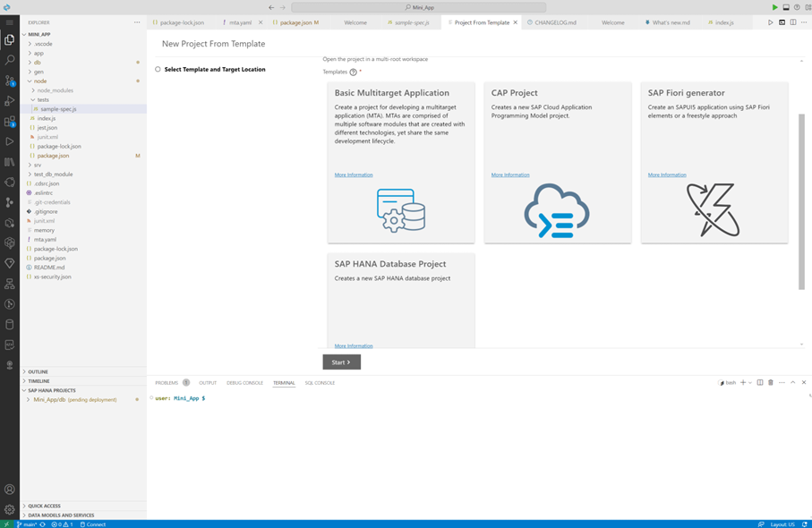
Task: Kill terminal with trash icon
Action: pyautogui.click(x=771, y=382)
